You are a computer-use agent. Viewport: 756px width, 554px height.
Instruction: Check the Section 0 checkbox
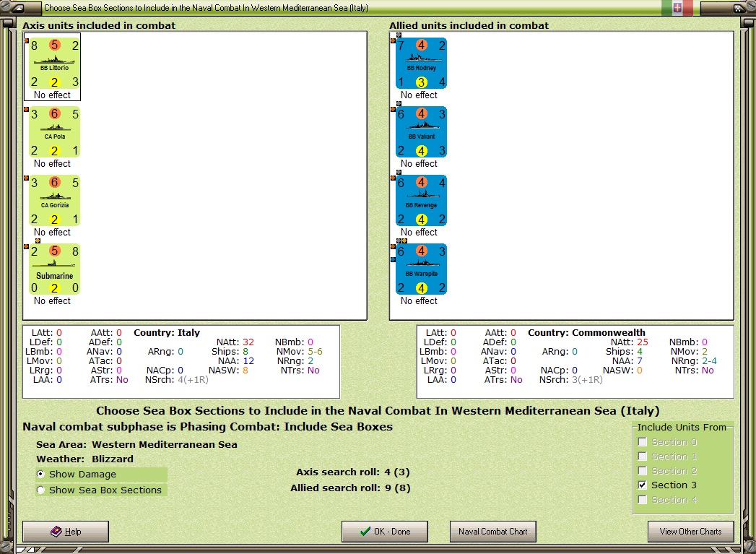(x=642, y=441)
